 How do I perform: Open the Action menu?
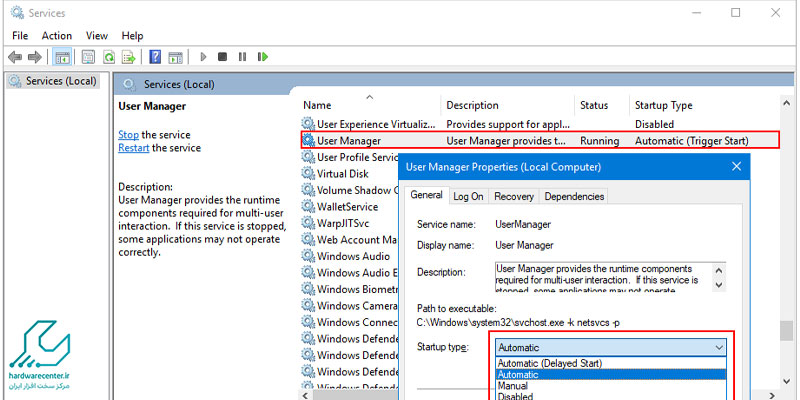[57, 36]
